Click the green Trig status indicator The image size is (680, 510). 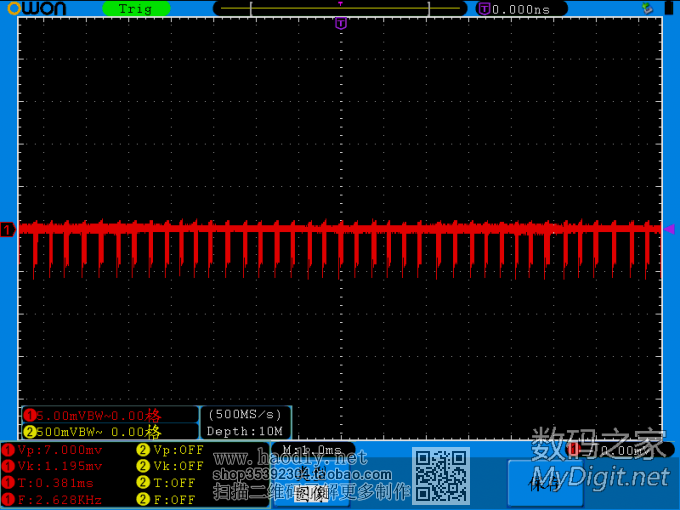[x=135, y=9]
